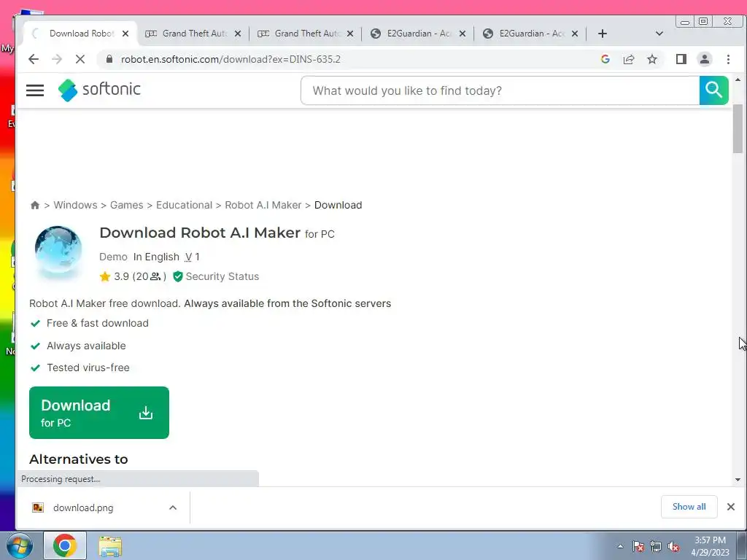The width and height of the screenshot is (747, 560).
Task: Click the 3.9 rating value
Action: tap(122, 276)
